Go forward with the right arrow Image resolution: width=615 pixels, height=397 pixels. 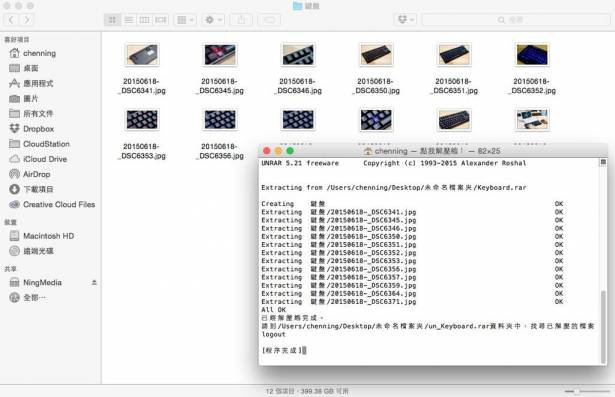(x=27, y=20)
